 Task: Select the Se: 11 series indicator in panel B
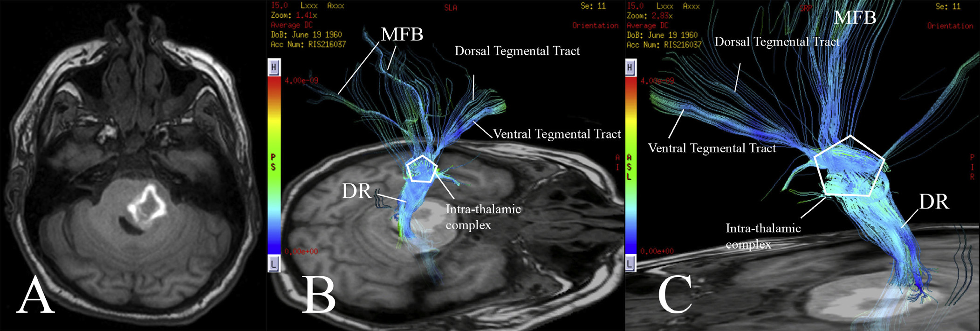point(593,6)
